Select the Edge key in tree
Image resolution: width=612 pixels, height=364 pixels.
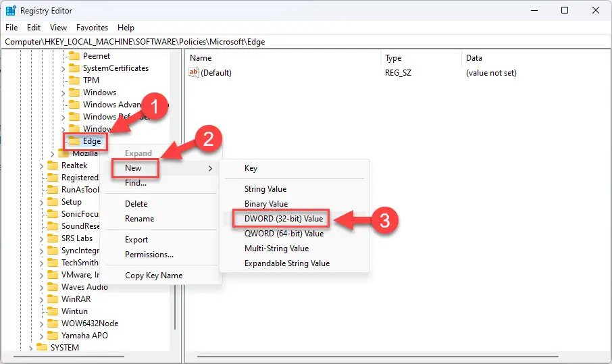click(92, 141)
